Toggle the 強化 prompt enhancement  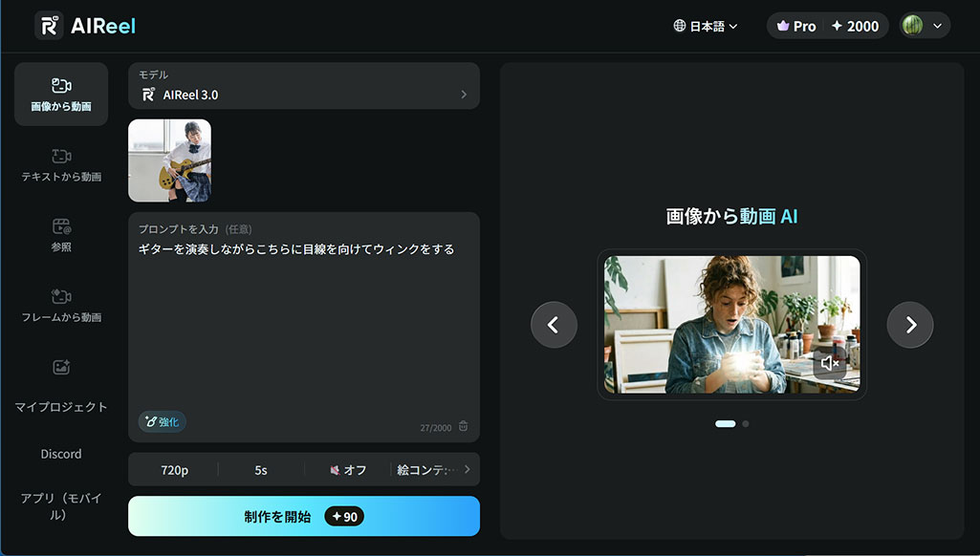(x=162, y=421)
